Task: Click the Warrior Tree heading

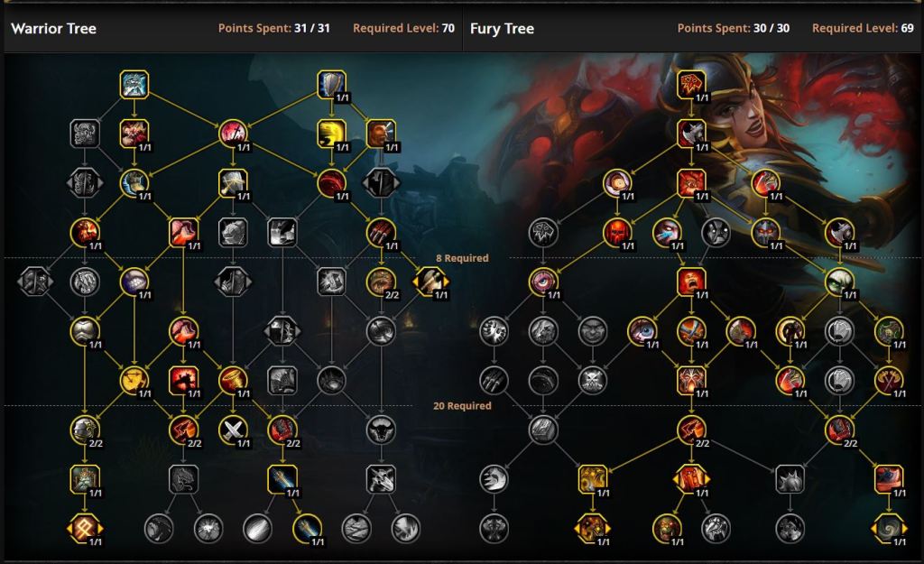Action: (53, 28)
